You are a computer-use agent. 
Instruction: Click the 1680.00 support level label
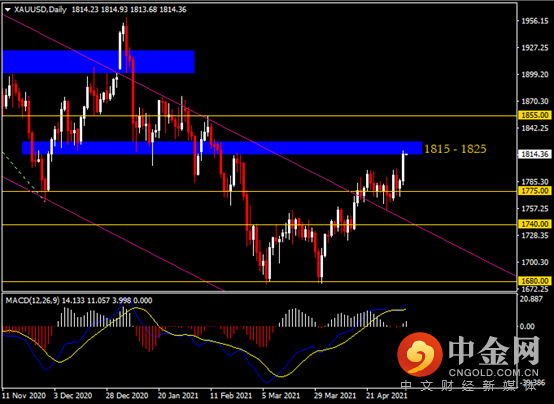coord(535,281)
